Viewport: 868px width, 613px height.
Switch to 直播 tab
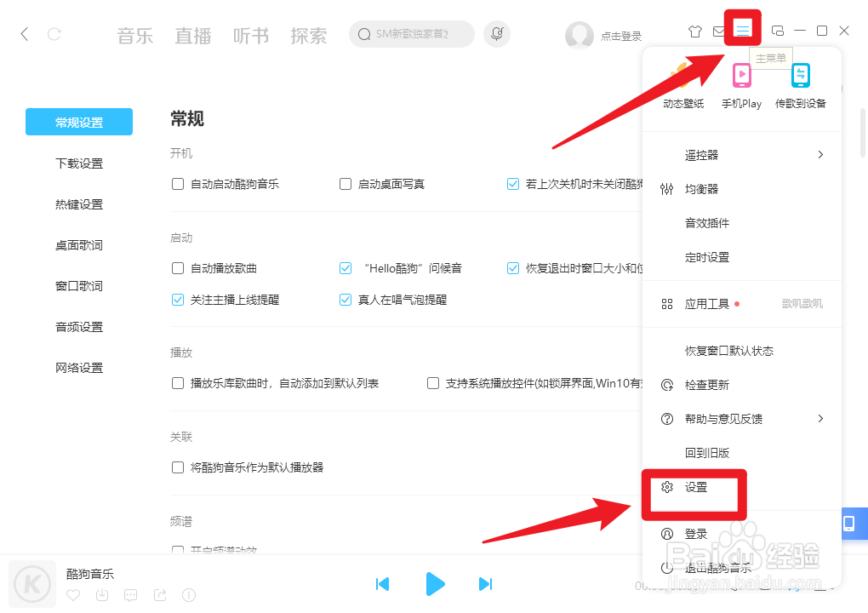193,36
